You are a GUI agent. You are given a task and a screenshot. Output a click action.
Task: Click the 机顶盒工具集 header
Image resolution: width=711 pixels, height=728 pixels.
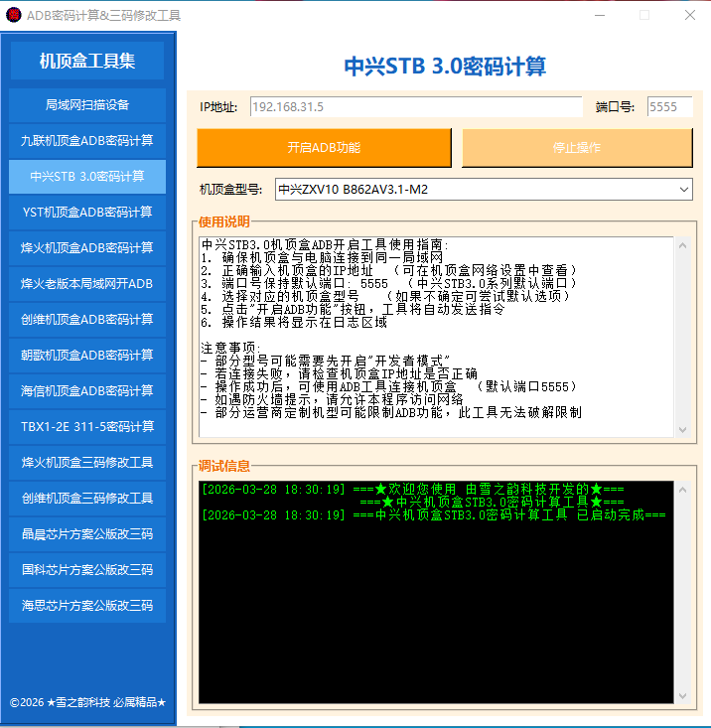pyautogui.click(x=87, y=61)
